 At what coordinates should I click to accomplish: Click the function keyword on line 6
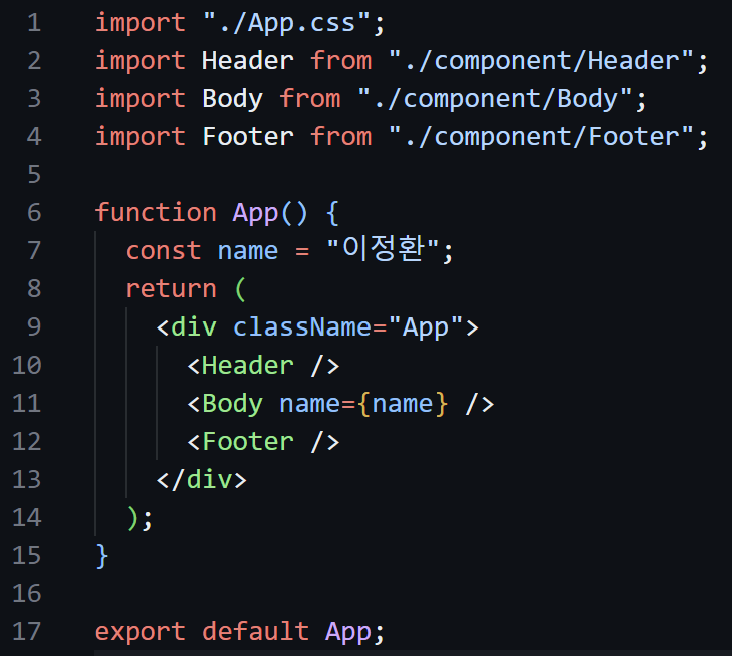click(156, 212)
